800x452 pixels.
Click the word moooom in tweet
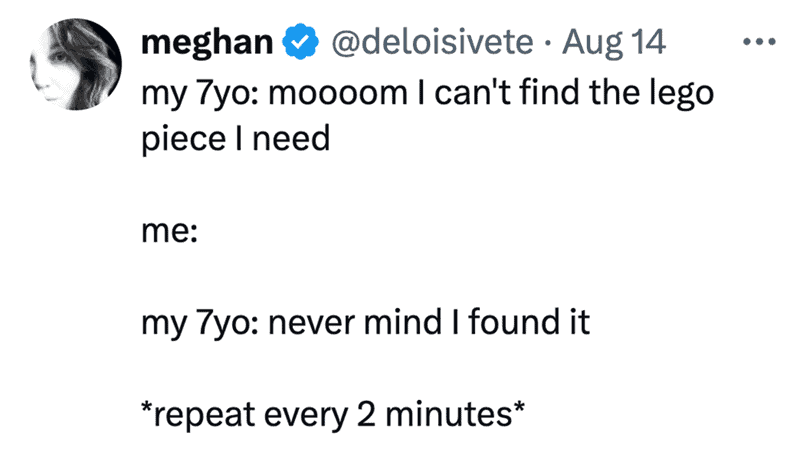[x=338, y=94]
